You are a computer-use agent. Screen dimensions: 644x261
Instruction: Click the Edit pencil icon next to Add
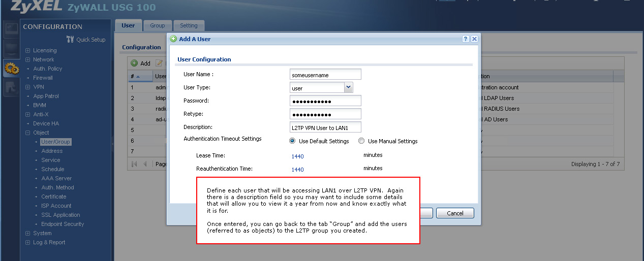click(159, 63)
